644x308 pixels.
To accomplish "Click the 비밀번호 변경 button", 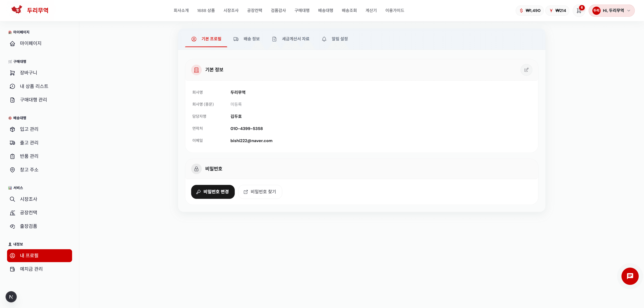I will click(x=213, y=192).
